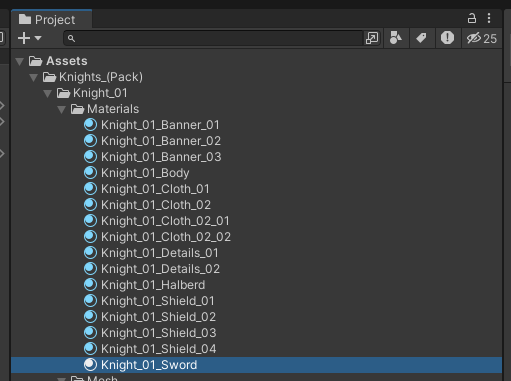The height and width of the screenshot is (381, 511).
Task: Click the Knight_01 folder icon
Action: pyautogui.click(x=63, y=93)
